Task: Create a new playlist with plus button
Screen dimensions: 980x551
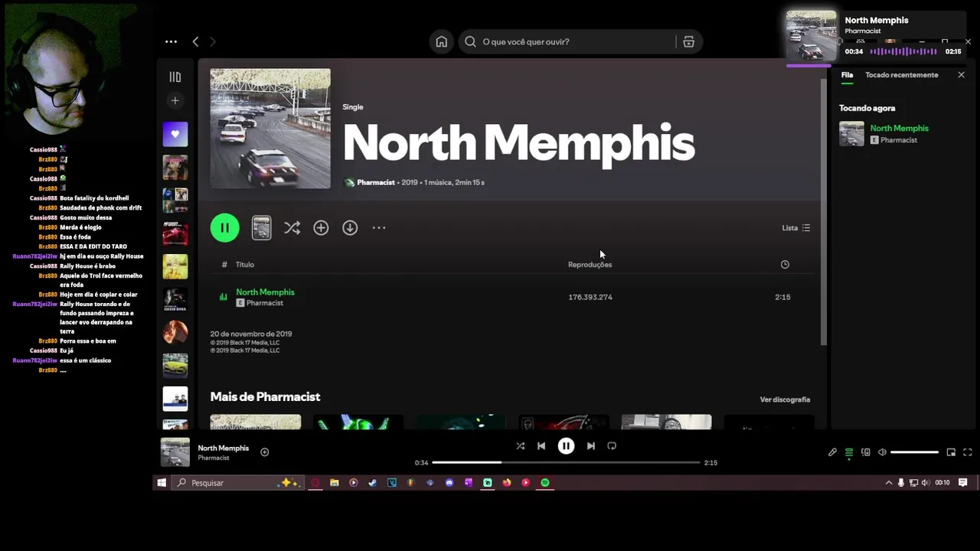Action: (175, 100)
